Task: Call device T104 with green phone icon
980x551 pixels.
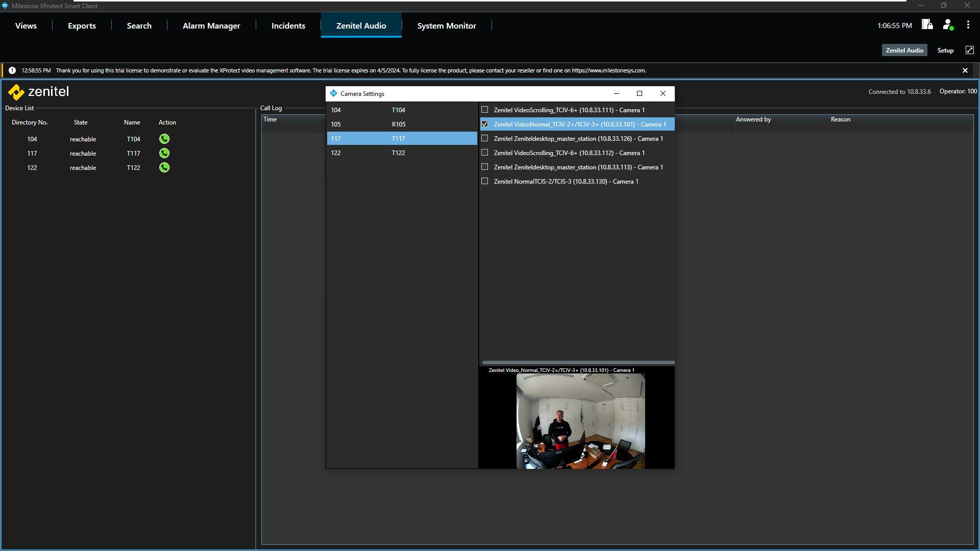Action: tap(164, 139)
